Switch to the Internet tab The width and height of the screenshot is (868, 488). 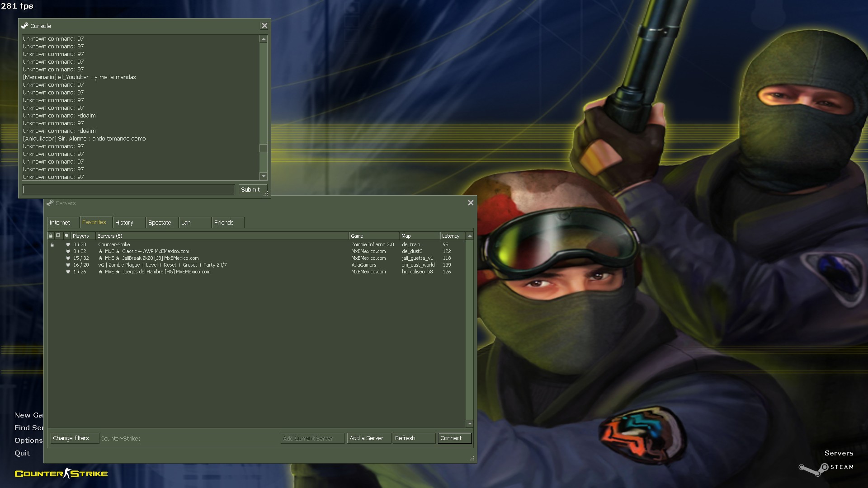click(x=63, y=222)
